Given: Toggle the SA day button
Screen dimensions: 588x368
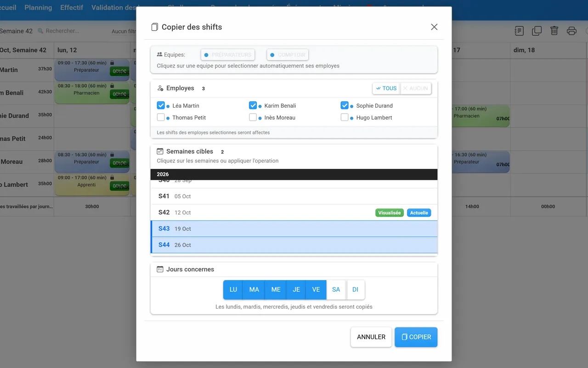Looking at the screenshot, I should [x=336, y=289].
